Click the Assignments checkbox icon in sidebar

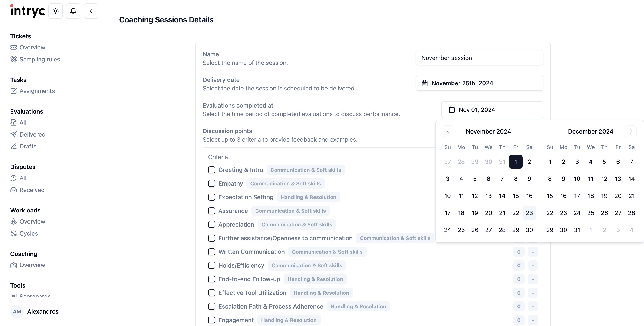[x=13, y=91]
